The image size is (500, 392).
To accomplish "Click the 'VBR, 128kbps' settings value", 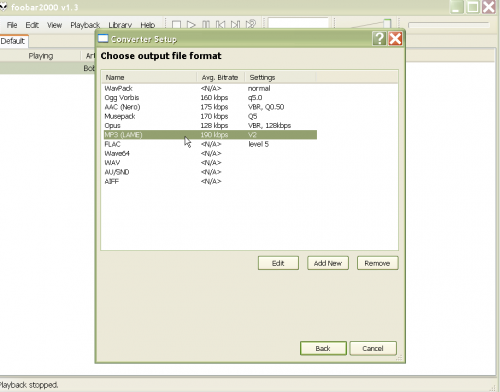I will (x=269, y=126).
